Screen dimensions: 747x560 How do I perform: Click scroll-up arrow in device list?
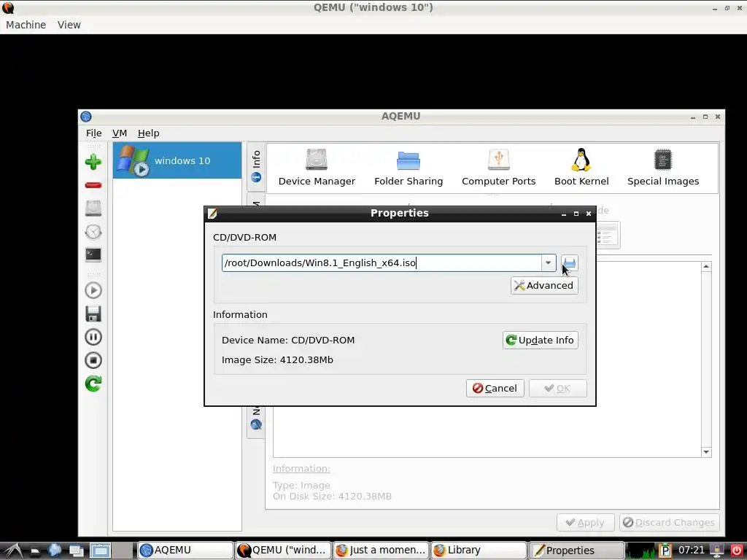(706, 267)
